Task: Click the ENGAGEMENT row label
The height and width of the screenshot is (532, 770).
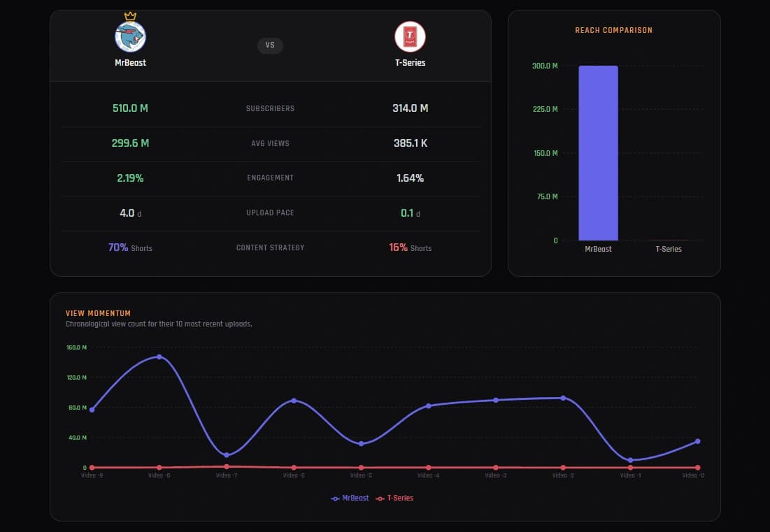Action: 270,178
